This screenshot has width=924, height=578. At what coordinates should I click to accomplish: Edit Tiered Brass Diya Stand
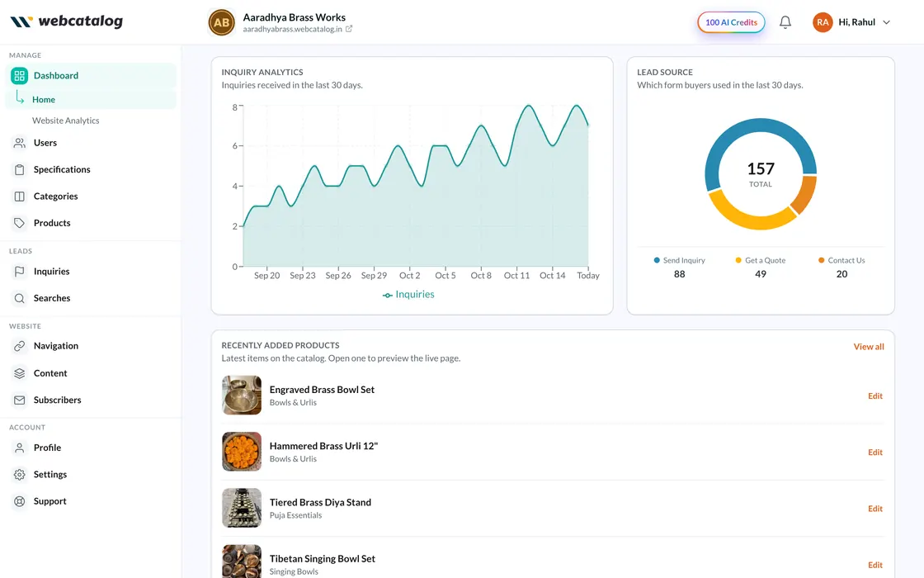click(875, 509)
